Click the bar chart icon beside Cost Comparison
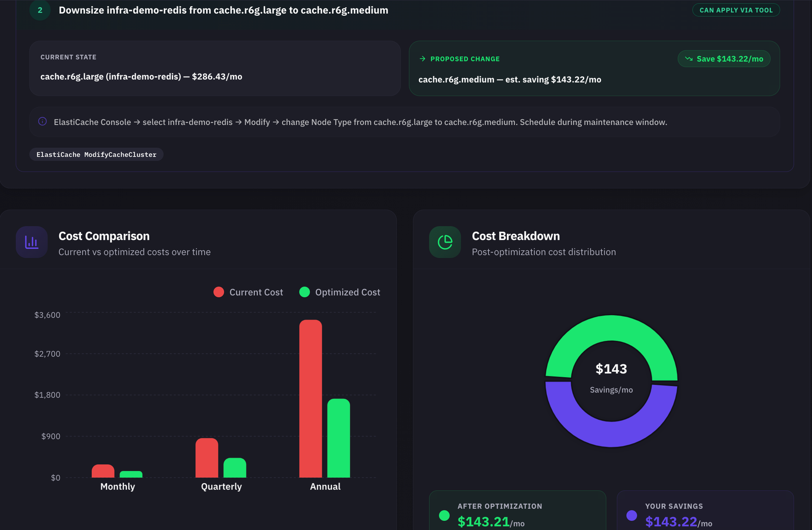Viewport: 812px width, 530px height. 31,242
